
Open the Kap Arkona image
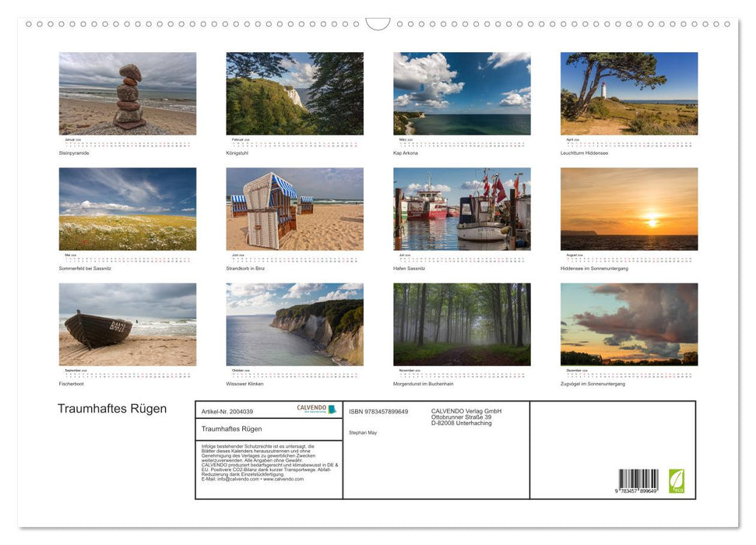tap(461, 93)
